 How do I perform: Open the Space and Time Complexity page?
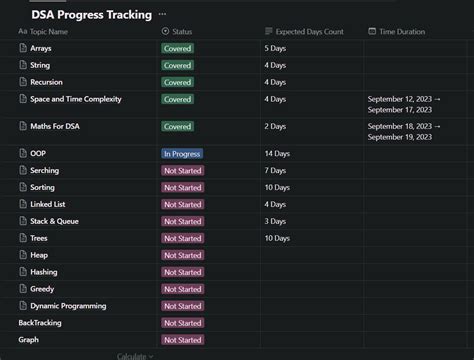[x=76, y=99]
